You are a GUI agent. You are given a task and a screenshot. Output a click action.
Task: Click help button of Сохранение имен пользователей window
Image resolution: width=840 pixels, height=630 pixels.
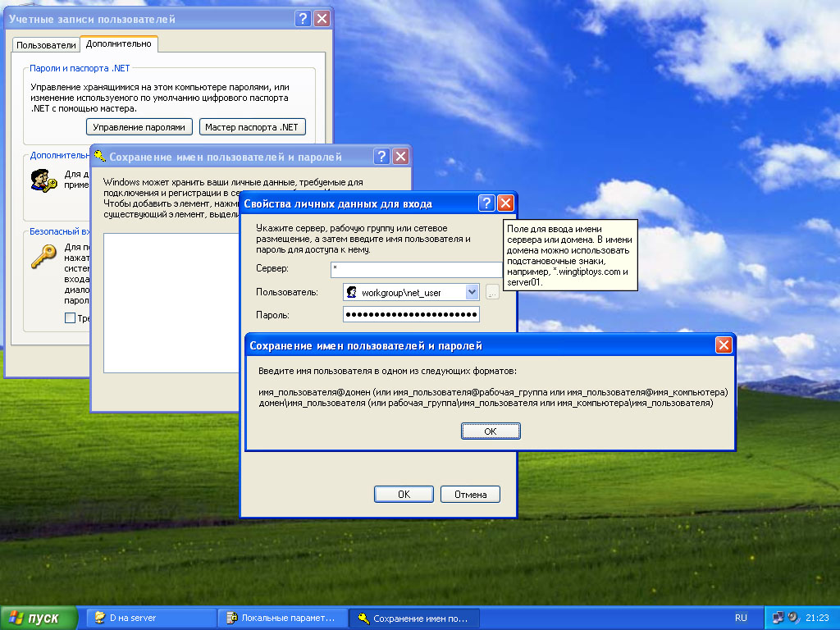(x=381, y=157)
